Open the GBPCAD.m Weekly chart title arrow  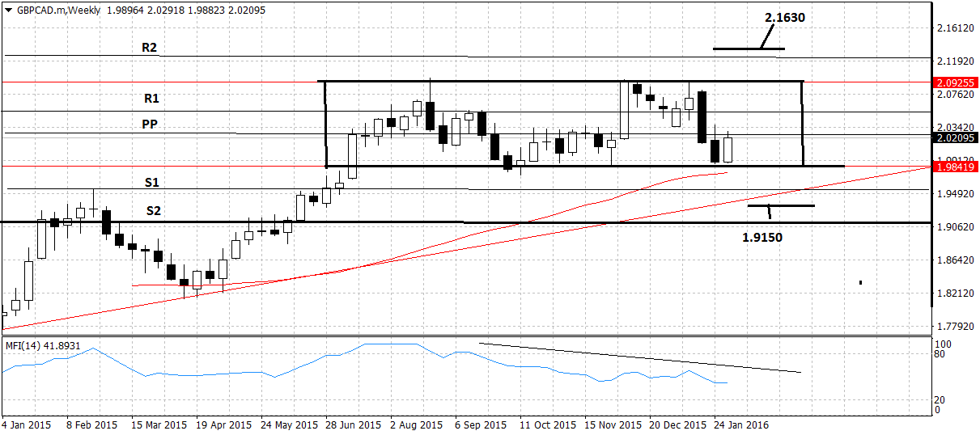[x=9, y=11]
